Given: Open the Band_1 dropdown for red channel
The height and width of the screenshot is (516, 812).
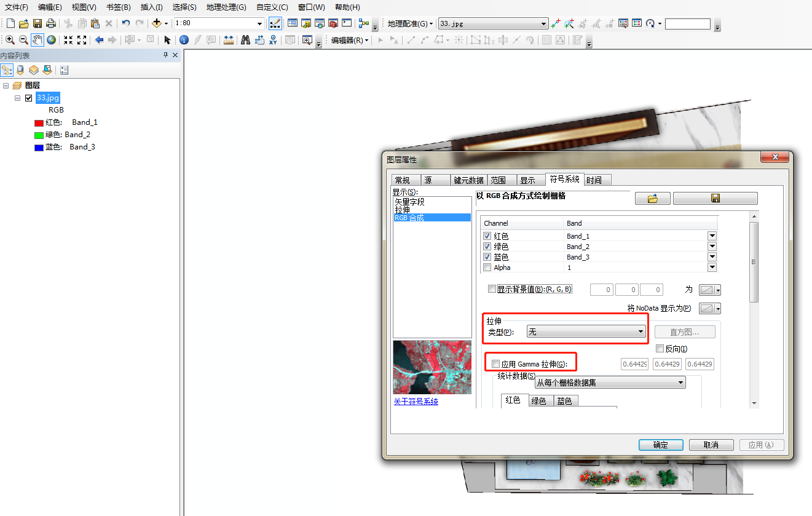Looking at the screenshot, I should click(712, 236).
